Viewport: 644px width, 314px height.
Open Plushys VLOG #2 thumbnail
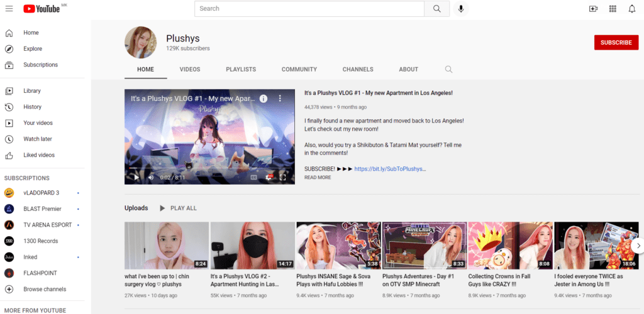pos(252,246)
